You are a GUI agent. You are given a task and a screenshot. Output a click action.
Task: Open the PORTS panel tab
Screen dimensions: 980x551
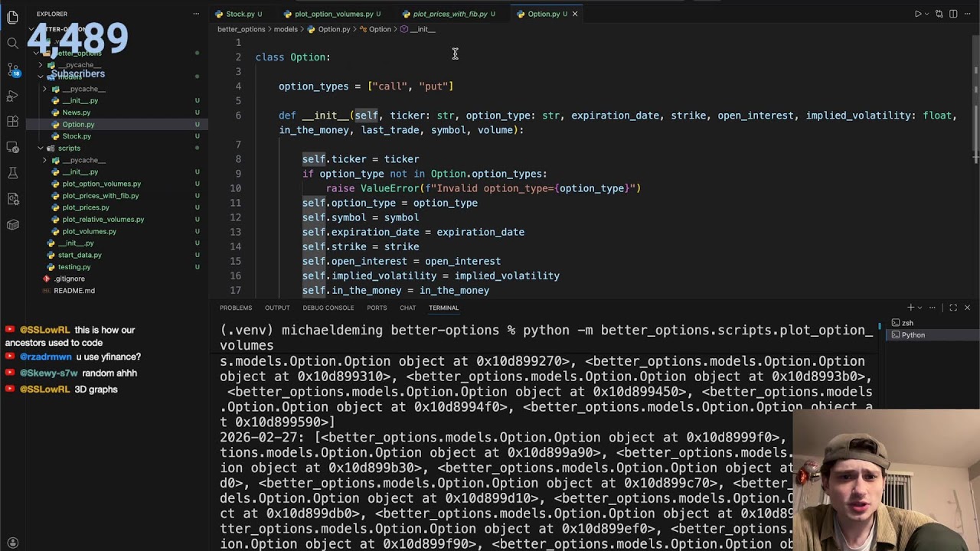coord(377,308)
